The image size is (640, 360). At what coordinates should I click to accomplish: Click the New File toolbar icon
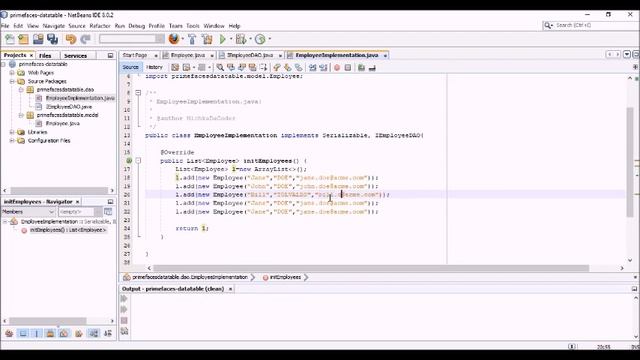[x=10, y=39]
